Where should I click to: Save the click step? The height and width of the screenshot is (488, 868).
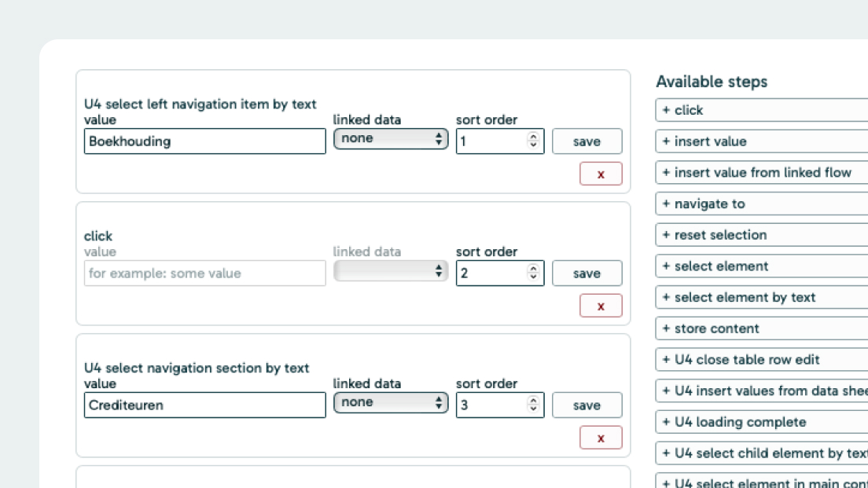coord(587,273)
